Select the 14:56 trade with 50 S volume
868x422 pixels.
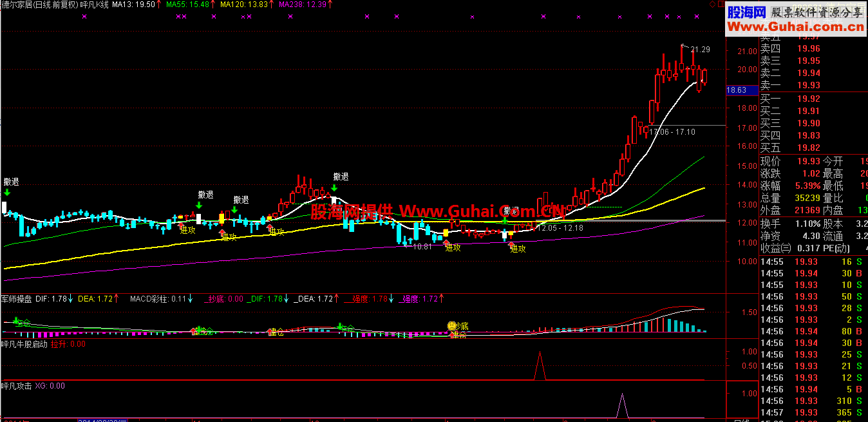pyautogui.click(x=813, y=296)
